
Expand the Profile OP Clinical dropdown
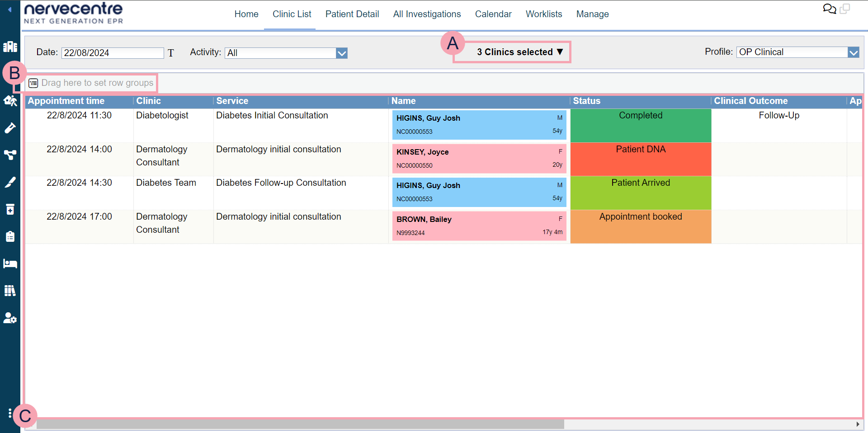pyautogui.click(x=853, y=52)
